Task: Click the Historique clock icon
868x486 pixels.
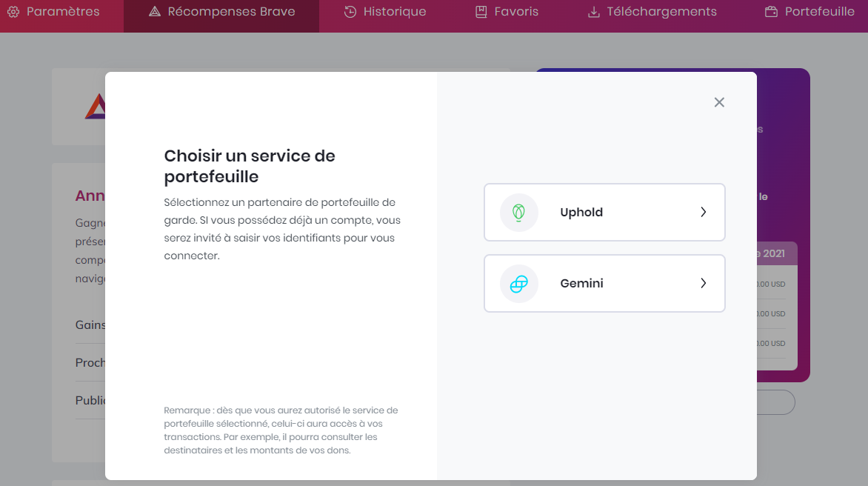Action: point(350,12)
